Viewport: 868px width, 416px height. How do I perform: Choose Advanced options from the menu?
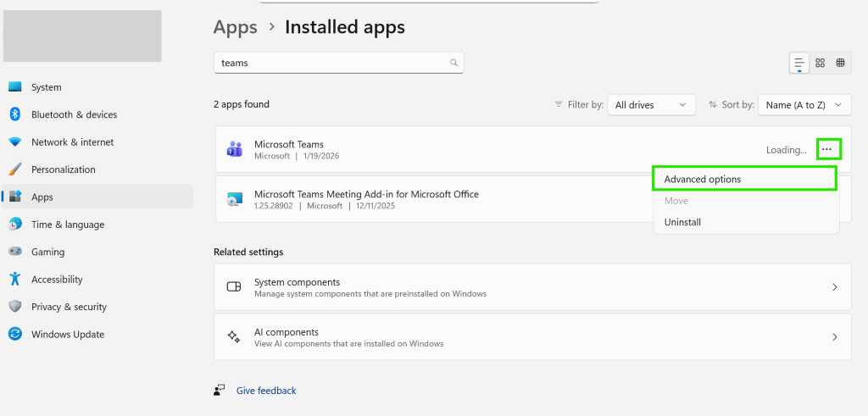click(744, 180)
